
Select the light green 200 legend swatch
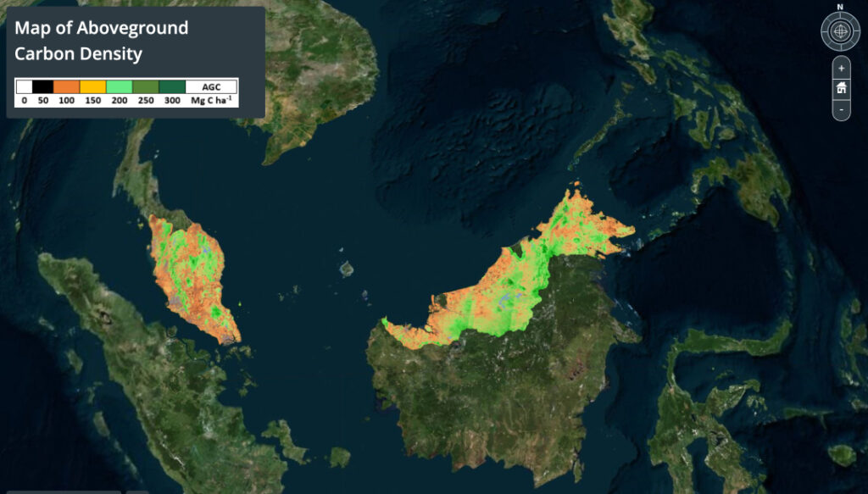tap(120, 86)
